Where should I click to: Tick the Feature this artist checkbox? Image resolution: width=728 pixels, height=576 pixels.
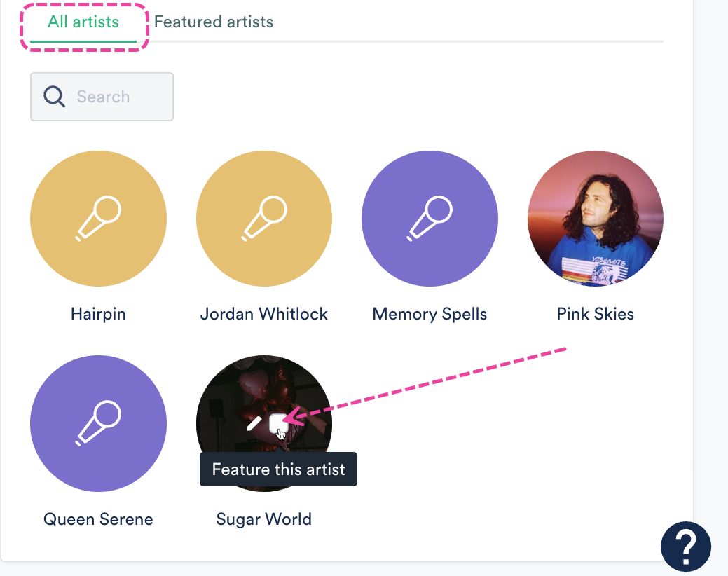pyautogui.click(x=278, y=422)
